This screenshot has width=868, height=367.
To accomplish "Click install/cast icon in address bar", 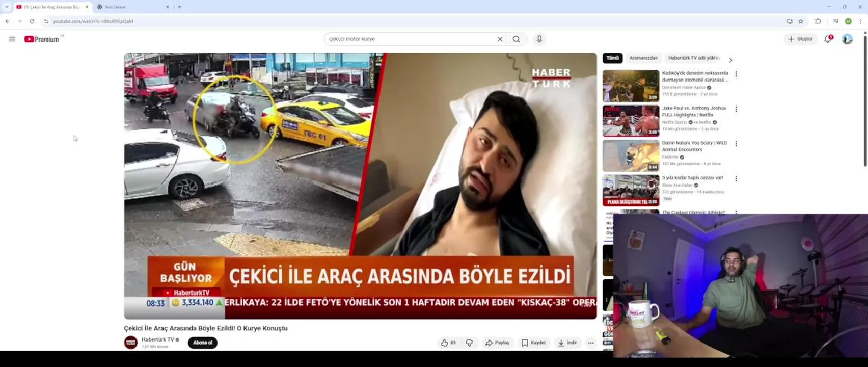I will pyautogui.click(x=790, y=21).
